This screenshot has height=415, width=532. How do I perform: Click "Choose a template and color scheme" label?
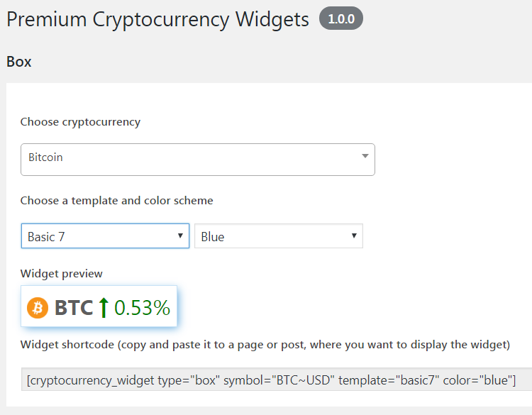pyautogui.click(x=117, y=201)
